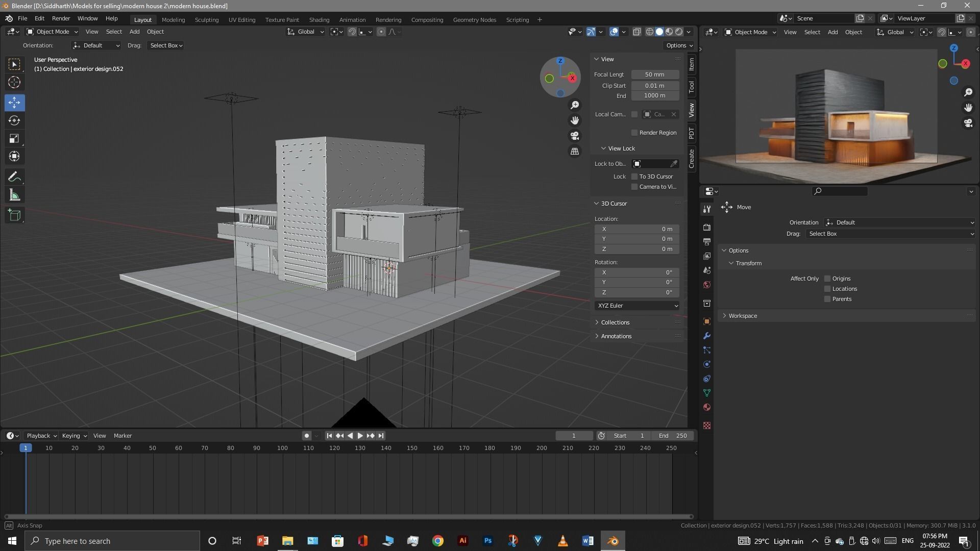Screen dimensions: 980x551
Task: Enable Affect Only Locations checkbox
Action: [x=827, y=289]
